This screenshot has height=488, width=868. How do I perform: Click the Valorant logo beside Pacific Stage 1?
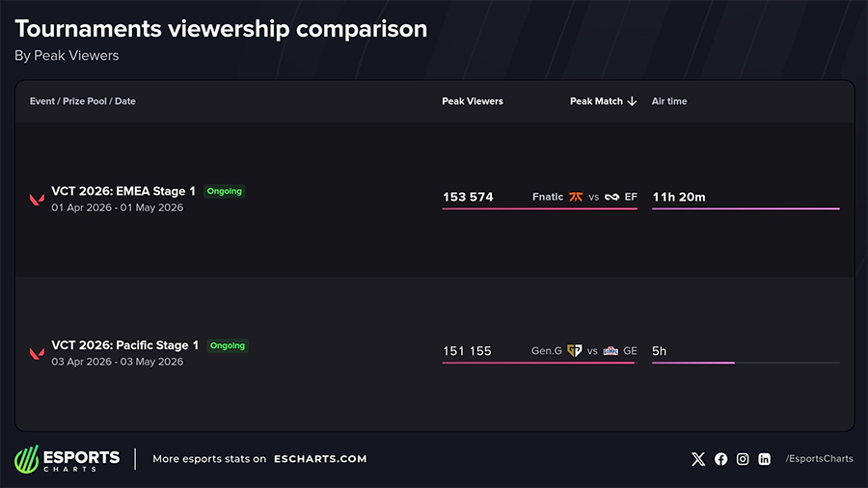point(37,353)
